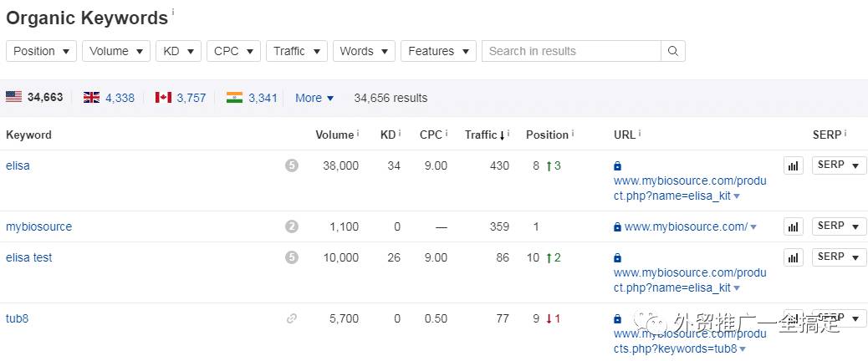Click traffic value 430
Screen dimensions: 868x361
[499, 165]
